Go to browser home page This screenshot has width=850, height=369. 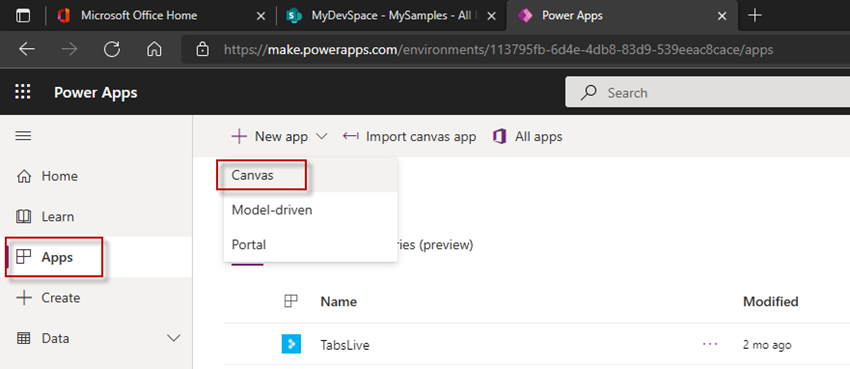pyautogui.click(x=154, y=50)
